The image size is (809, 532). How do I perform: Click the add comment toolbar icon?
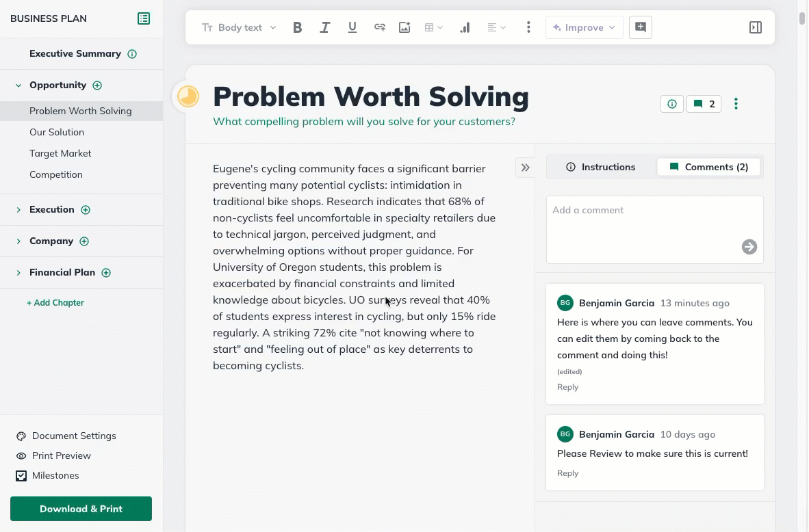641,27
